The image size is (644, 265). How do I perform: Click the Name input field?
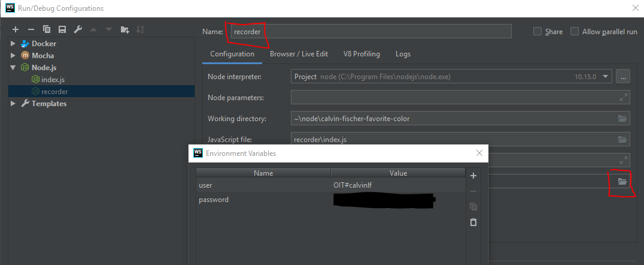pyautogui.click(x=371, y=31)
